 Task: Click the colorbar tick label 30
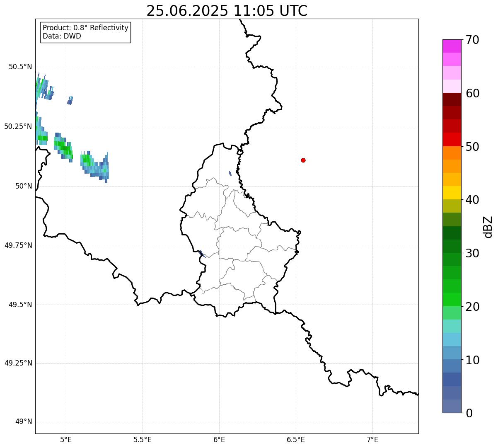[x=472, y=253]
